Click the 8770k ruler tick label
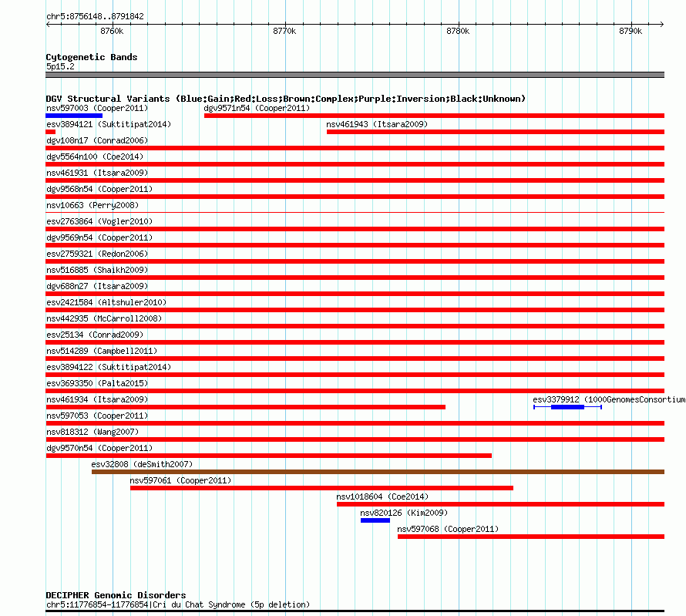686x616 pixels. pyautogui.click(x=284, y=31)
